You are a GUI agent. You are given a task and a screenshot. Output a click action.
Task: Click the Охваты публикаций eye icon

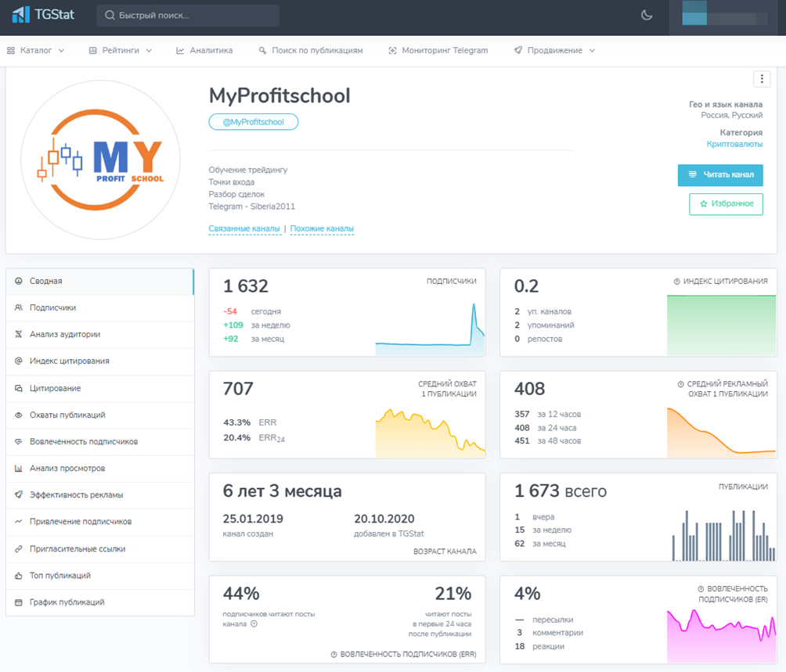[19, 415]
